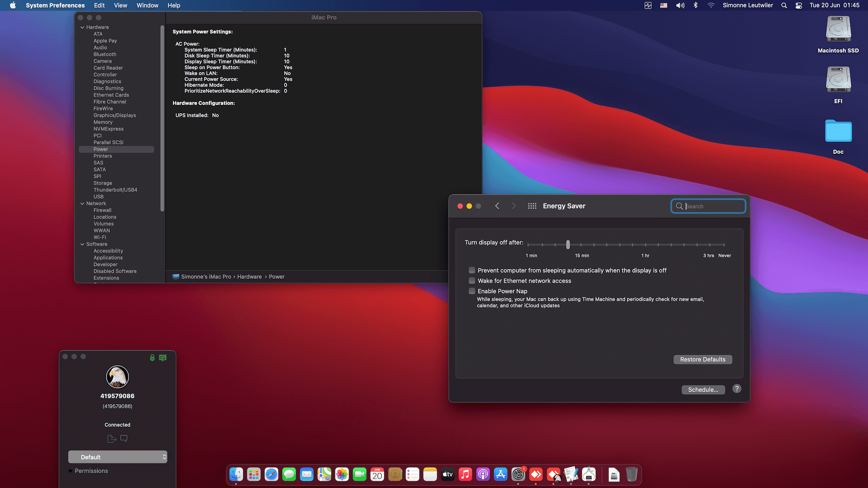Screen dimensions: 868x488
Task: Collapse the Network section in the sidebar
Action: (x=82, y=203)
